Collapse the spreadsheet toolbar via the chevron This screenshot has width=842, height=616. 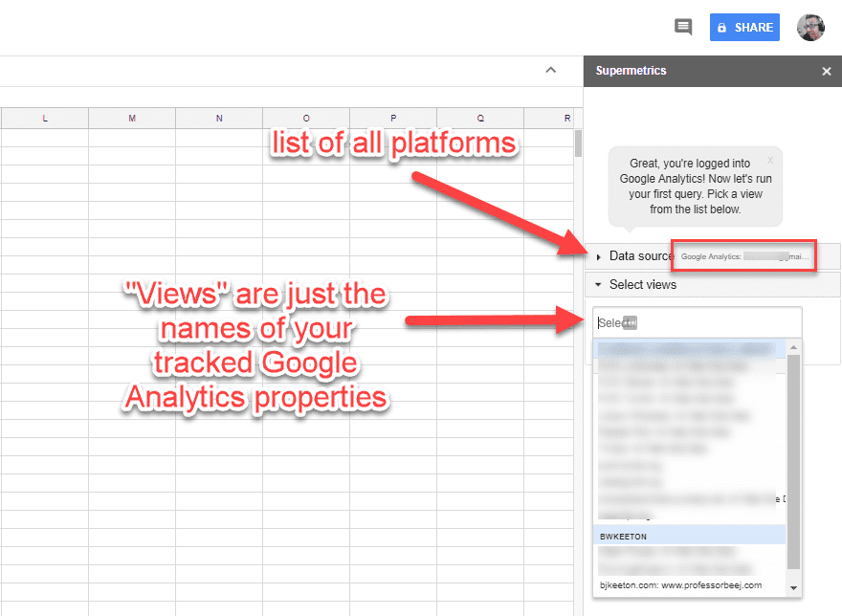tap(550, 70)
